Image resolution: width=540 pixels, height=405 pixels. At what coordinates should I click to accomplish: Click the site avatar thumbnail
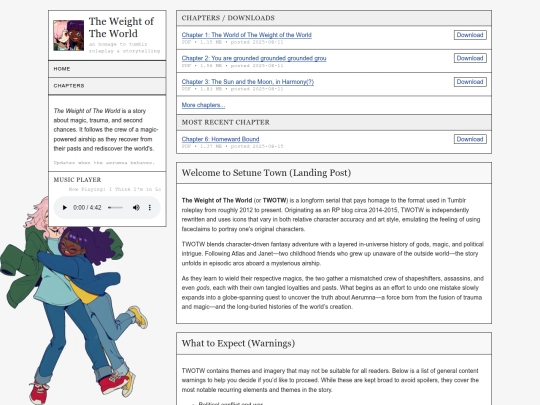[x=69, y=35]
